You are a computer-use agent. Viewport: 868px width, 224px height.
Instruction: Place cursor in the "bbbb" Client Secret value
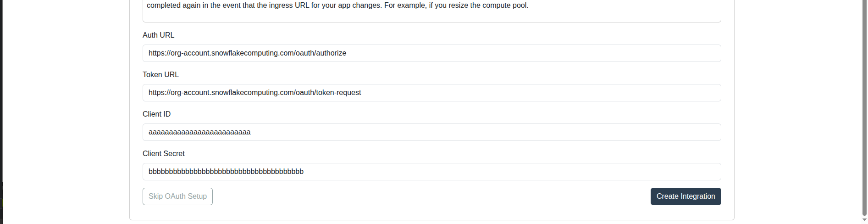click(x=226, y=172)
